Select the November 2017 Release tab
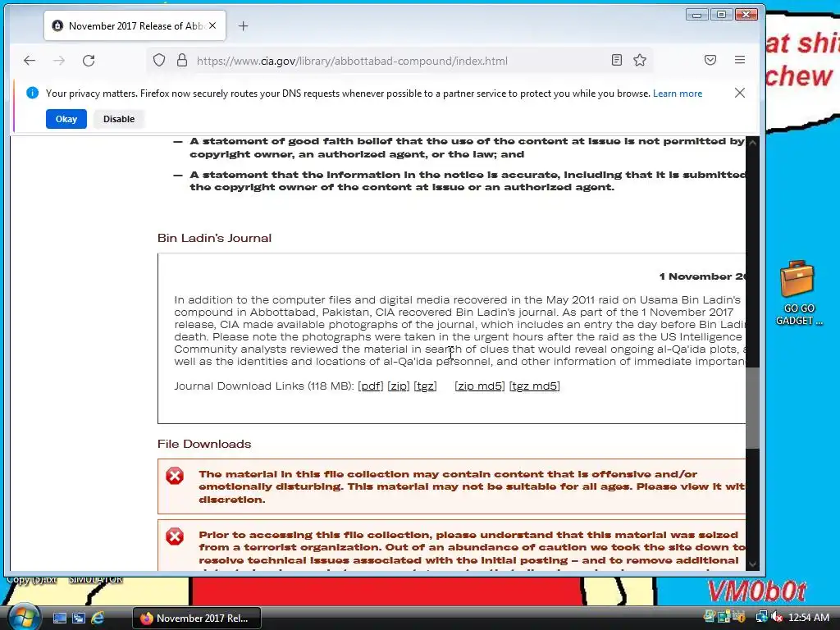 click(135, 25)
